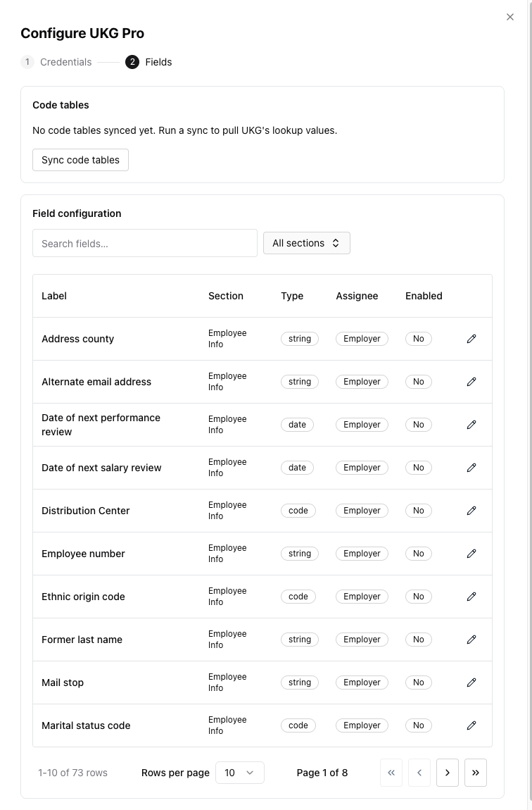
Task: Focus the Search fields input
Action: 145,243
